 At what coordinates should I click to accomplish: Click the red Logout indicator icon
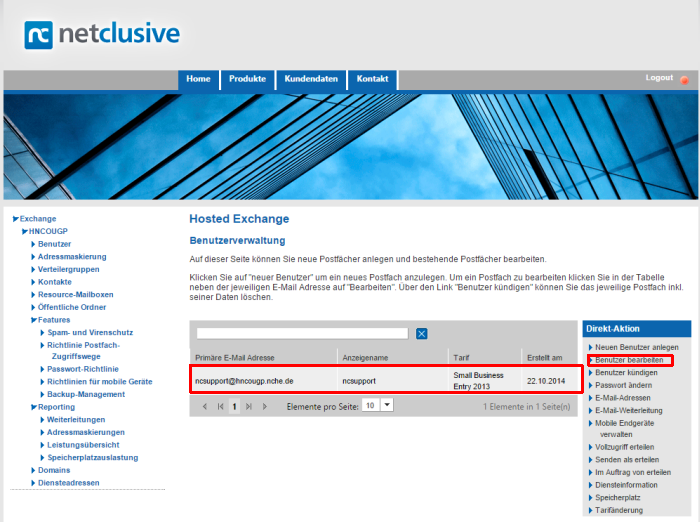tap(684, 80)
